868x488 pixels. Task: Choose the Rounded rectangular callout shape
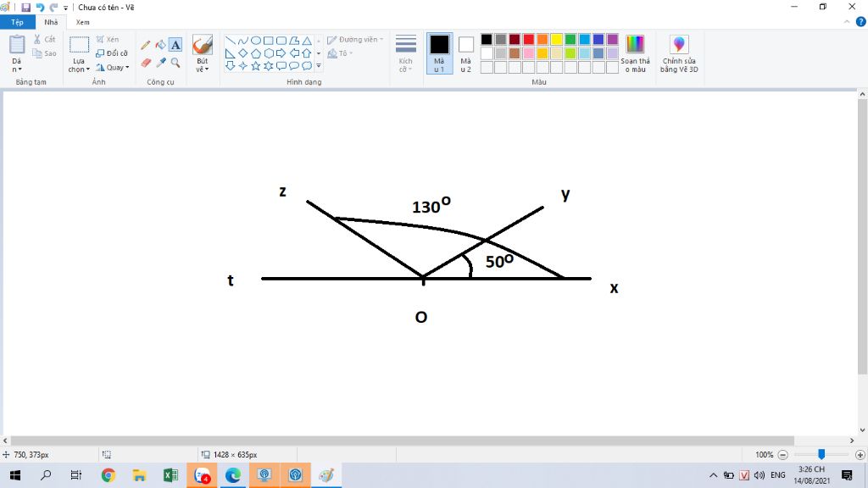(x=281, y=66)
